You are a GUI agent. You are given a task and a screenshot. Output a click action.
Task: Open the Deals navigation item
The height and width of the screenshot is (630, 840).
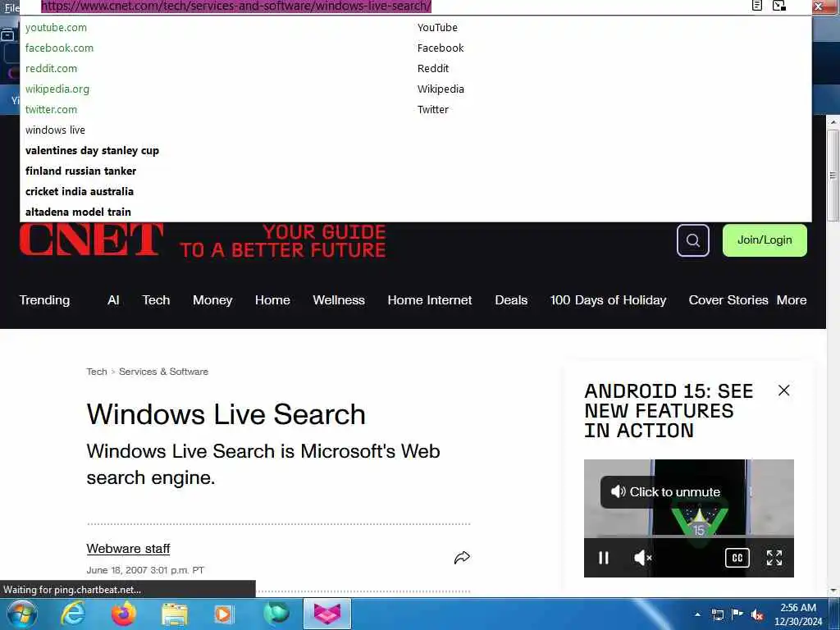click(511, 300)
